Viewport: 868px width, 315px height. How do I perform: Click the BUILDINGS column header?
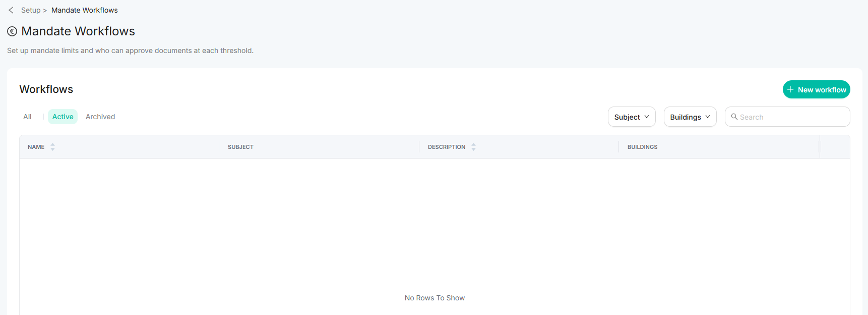click(642, 147)
